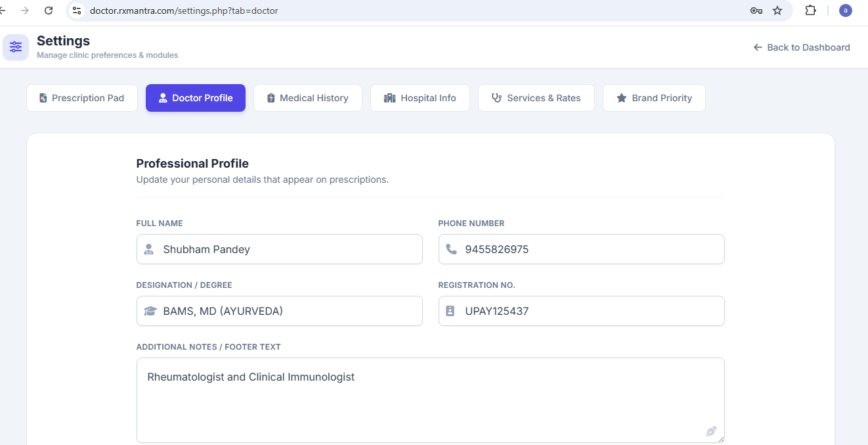Go to the Services & Rates tab
Image resolution: width=868 pixels, height=445 pixels.
coord(536,98)
